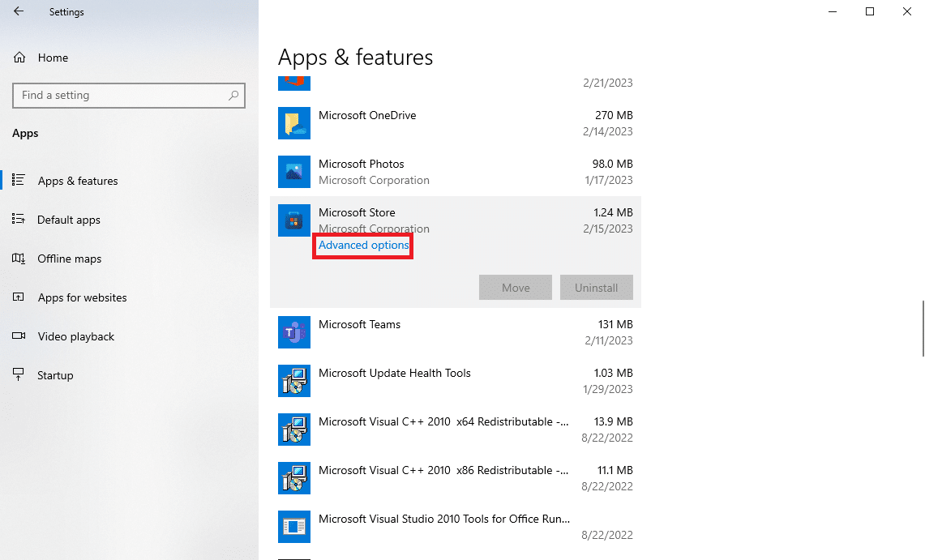
Task: Click the 11.1 MB size value
Action: coord(615,470)
